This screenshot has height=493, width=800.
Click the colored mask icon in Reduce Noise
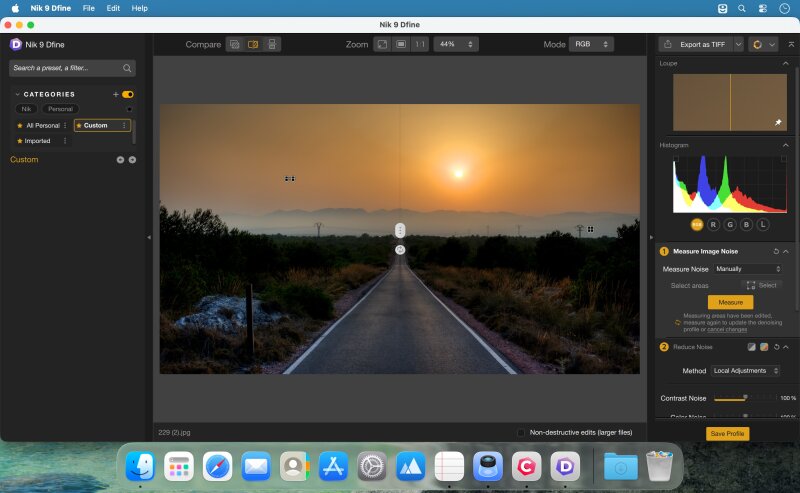click(764, 347)
